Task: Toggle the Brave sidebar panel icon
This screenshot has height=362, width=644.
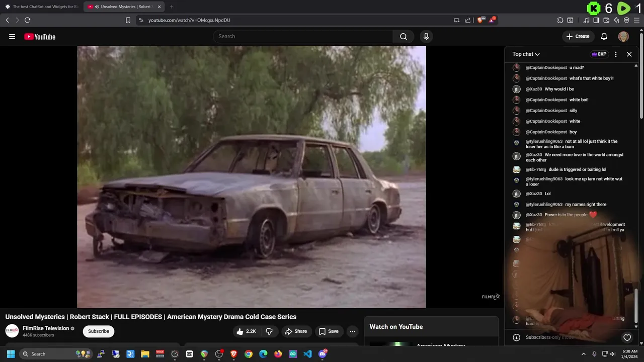Action: pos(596,20)
